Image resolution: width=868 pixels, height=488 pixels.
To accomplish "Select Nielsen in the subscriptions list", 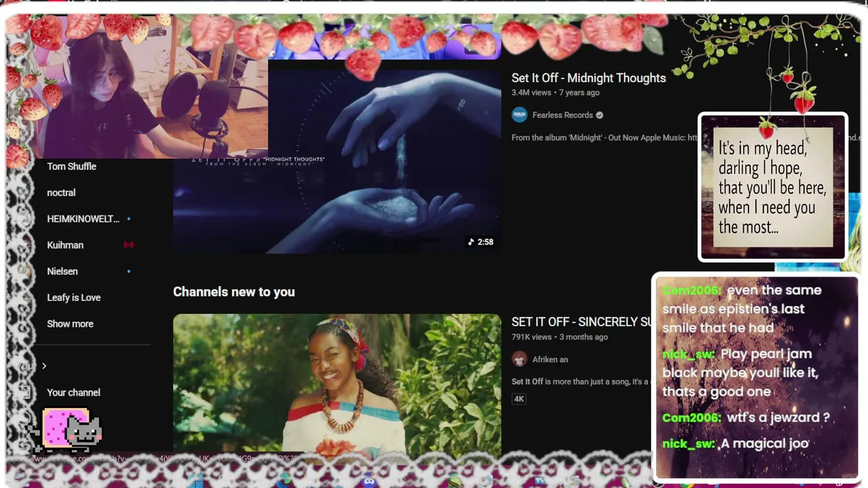I will pyautogui.click(x=62, y=271).
